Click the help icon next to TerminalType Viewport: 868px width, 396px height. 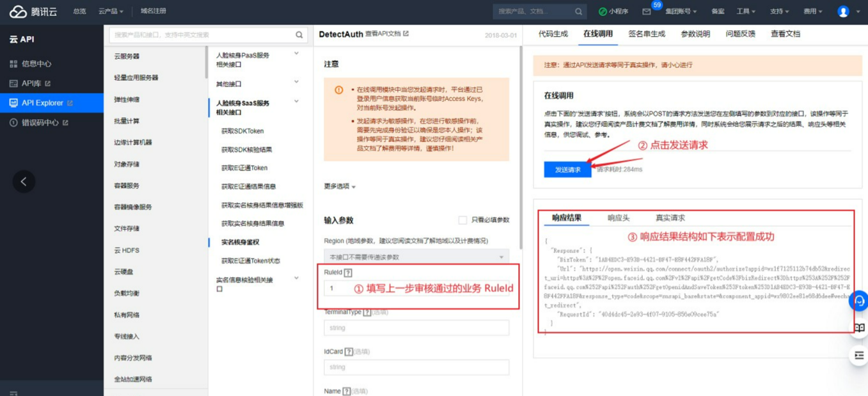pyautogui.click(x=367, y=312)
